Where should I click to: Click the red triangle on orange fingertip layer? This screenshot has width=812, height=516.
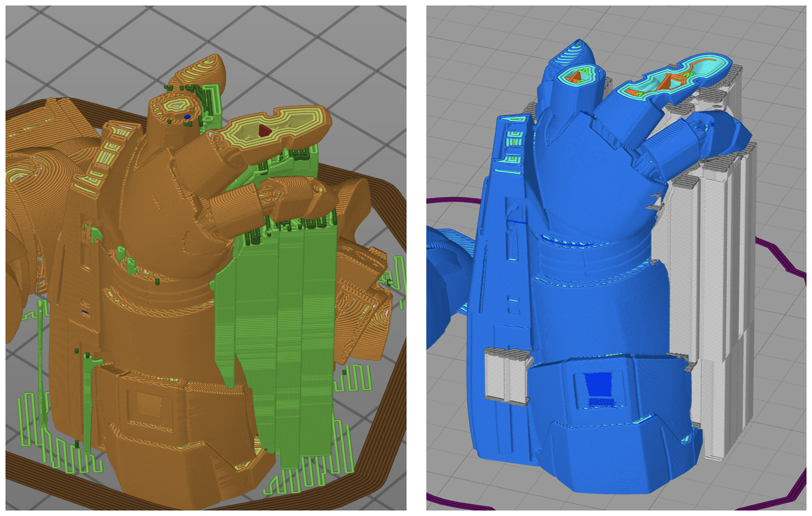[x=264, y=130]
